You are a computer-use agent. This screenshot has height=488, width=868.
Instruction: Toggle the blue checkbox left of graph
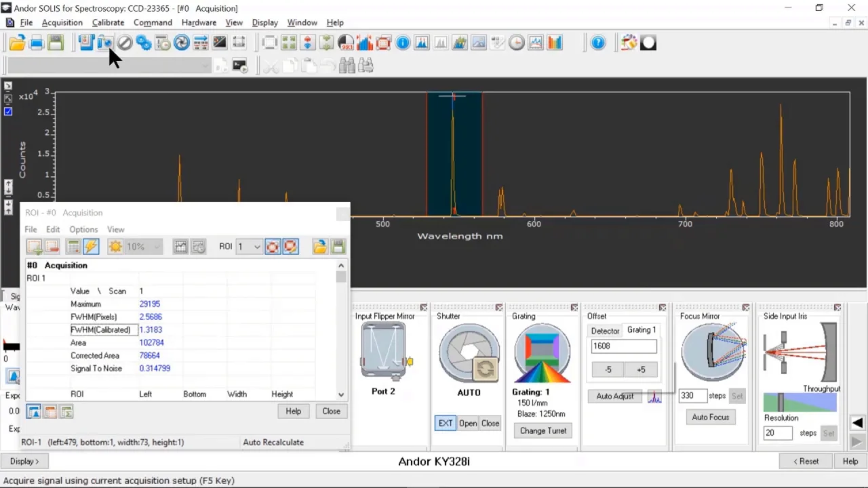click(x=8, y=111)
